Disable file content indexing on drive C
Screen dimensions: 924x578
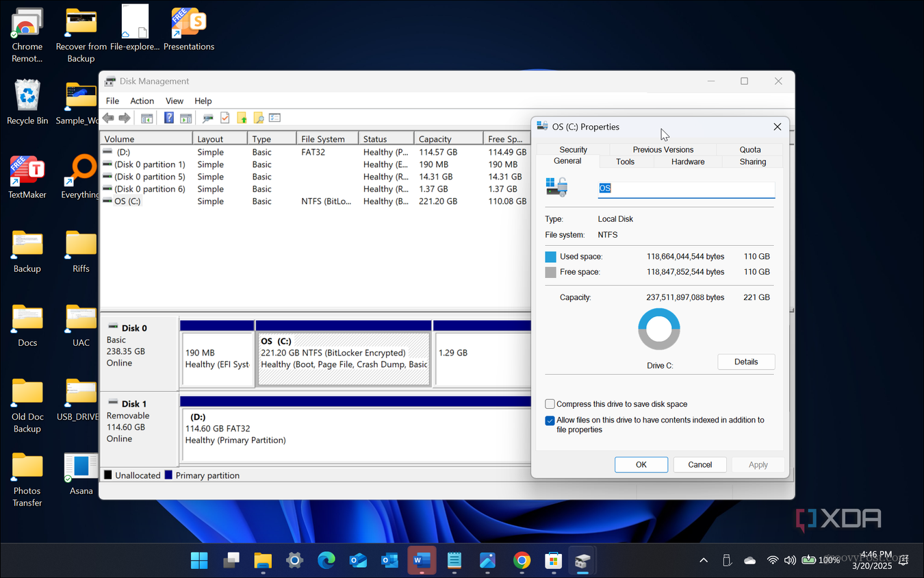550,420
